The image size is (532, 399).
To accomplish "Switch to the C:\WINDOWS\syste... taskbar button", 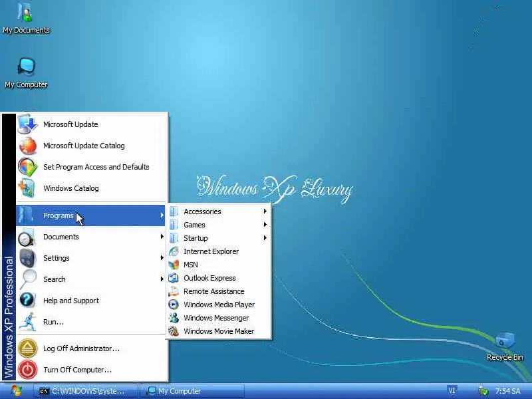I will coord(86,391).
